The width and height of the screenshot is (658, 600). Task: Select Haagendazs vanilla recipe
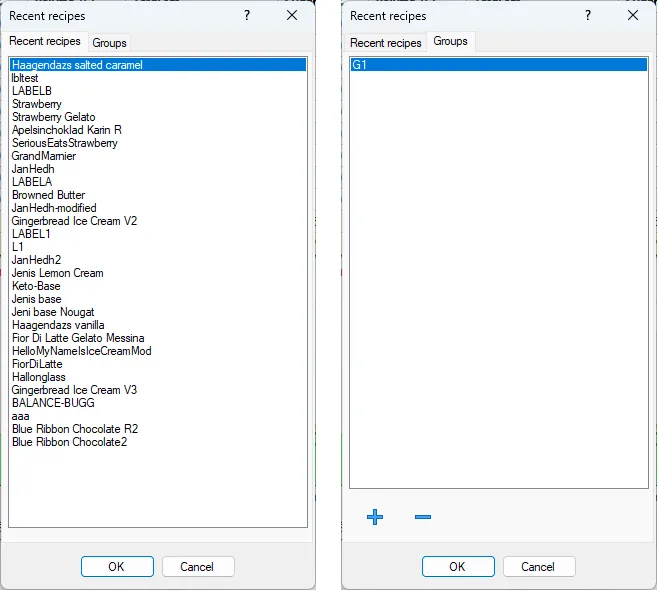point(158,325)
